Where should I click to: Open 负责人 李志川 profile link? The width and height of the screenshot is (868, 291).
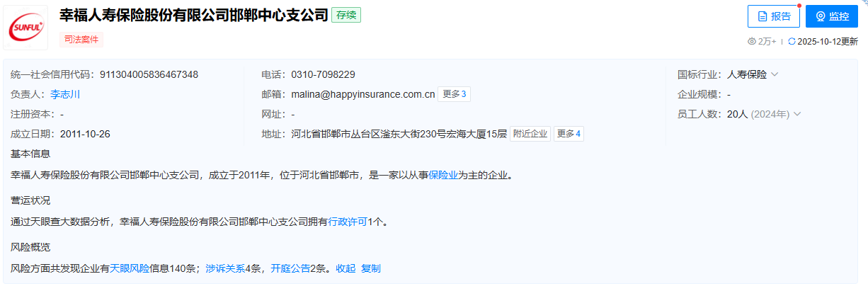(x=65, y=94)
